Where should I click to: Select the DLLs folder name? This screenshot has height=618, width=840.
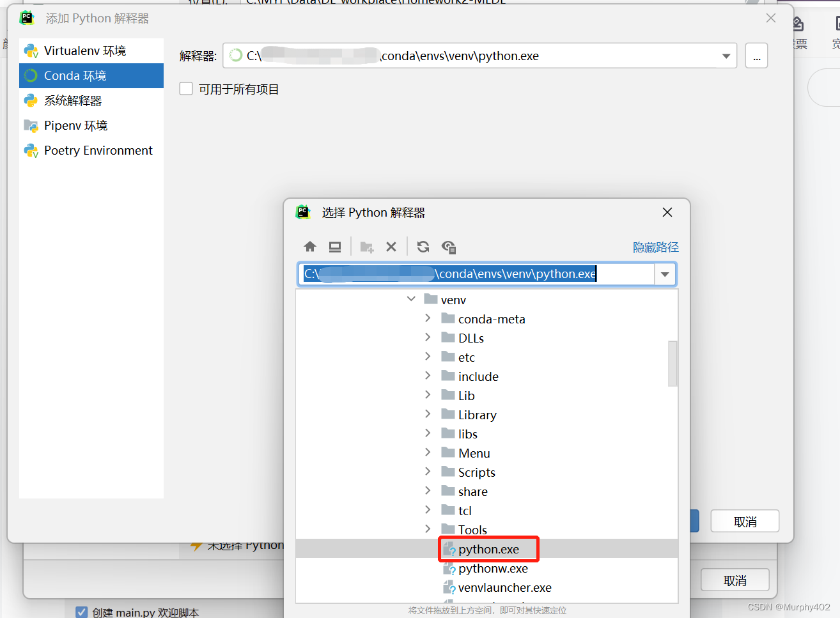(x=471, y=338)
